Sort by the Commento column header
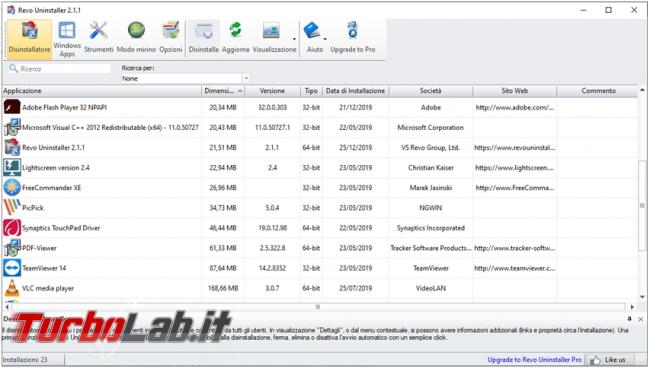 598,91
